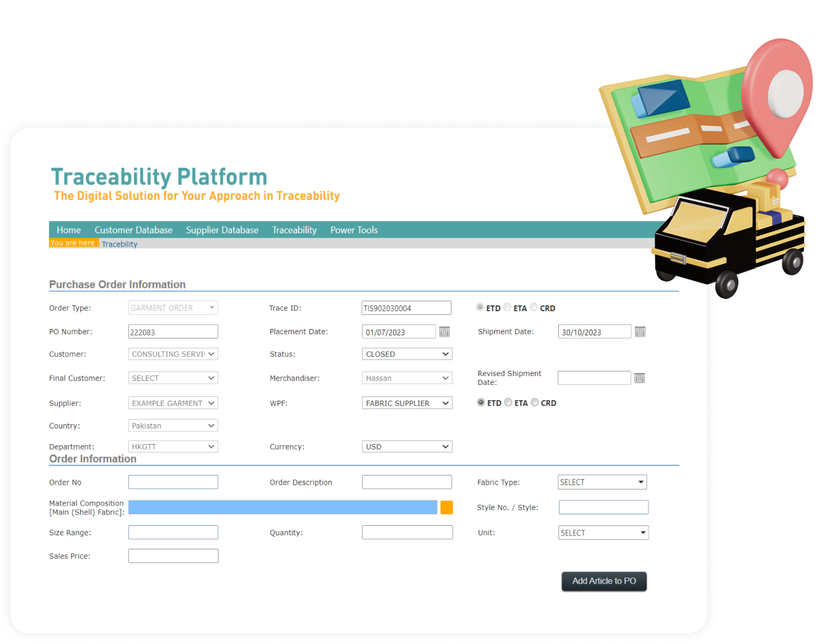832x644 pixels.
Task: Open the WPF dropdown showing FABRIC SUPPLIER
Action: 406,403
